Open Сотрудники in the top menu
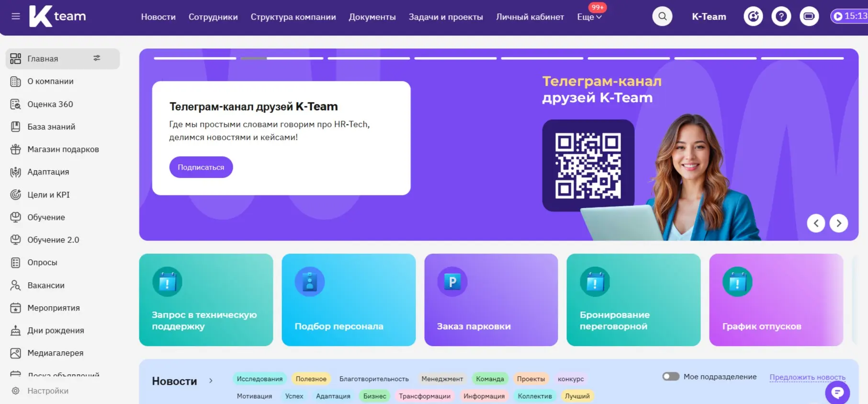 point(213,17)
